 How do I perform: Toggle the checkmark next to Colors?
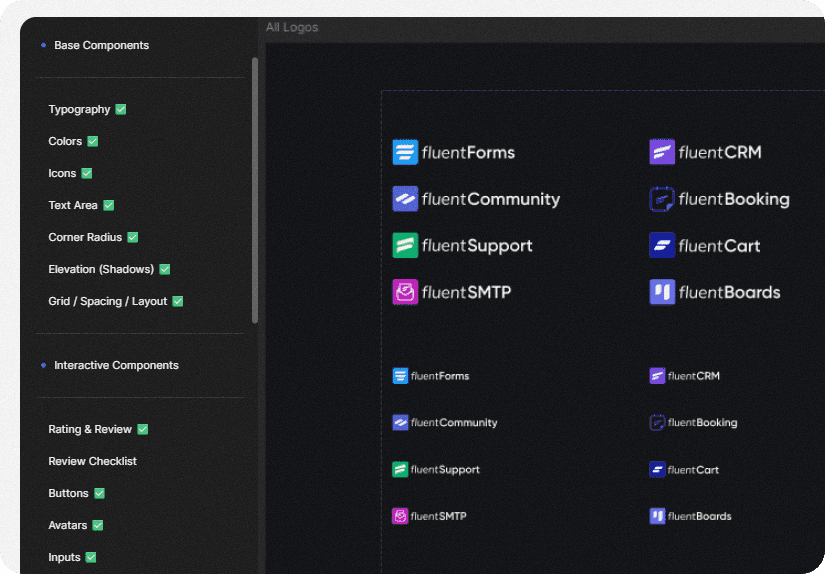point(93,142)
